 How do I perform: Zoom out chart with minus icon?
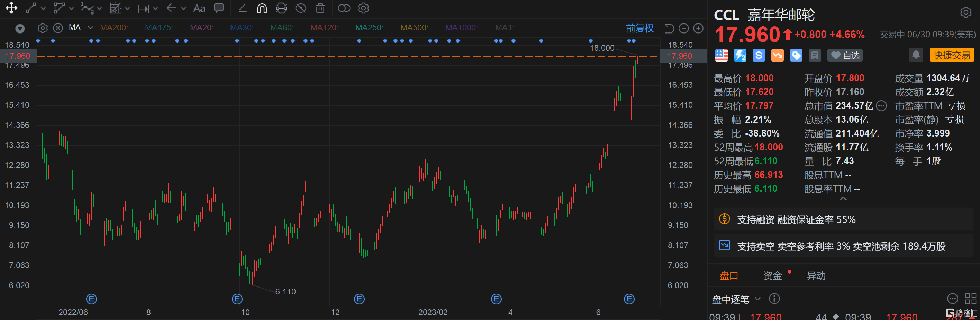tap(684, 28)
